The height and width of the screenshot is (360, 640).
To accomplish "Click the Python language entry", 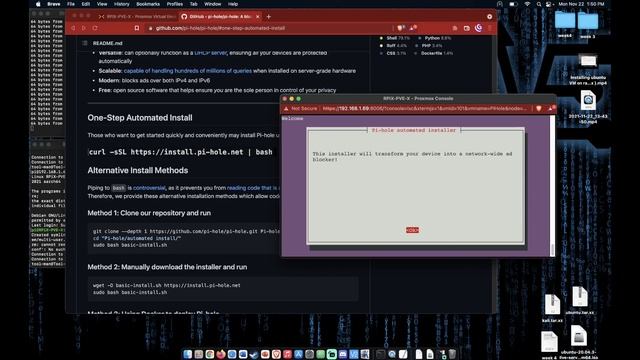I will [434, 38].
